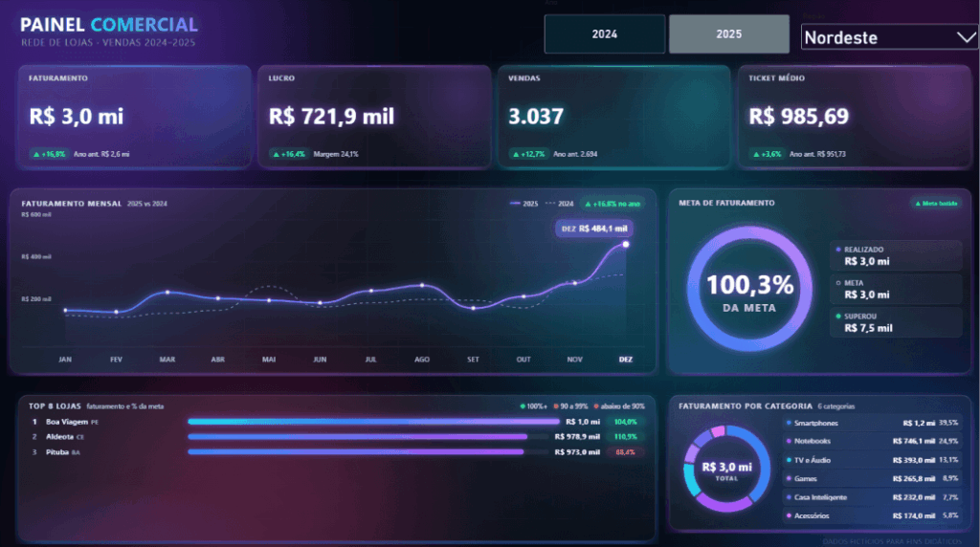Viewport: 980px width, 547px height.
Task: Click the Smartphones R$ 1,2 mi value
Action: click(x=919, y=424)
